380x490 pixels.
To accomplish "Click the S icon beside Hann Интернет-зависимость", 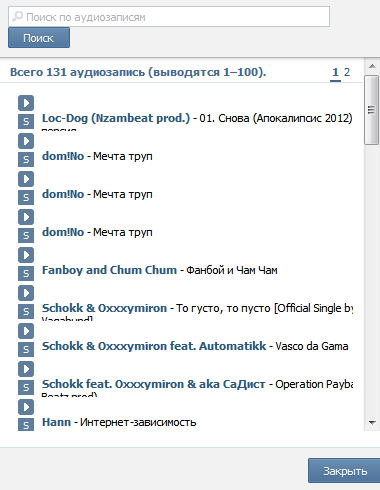I will click(26, 425).
